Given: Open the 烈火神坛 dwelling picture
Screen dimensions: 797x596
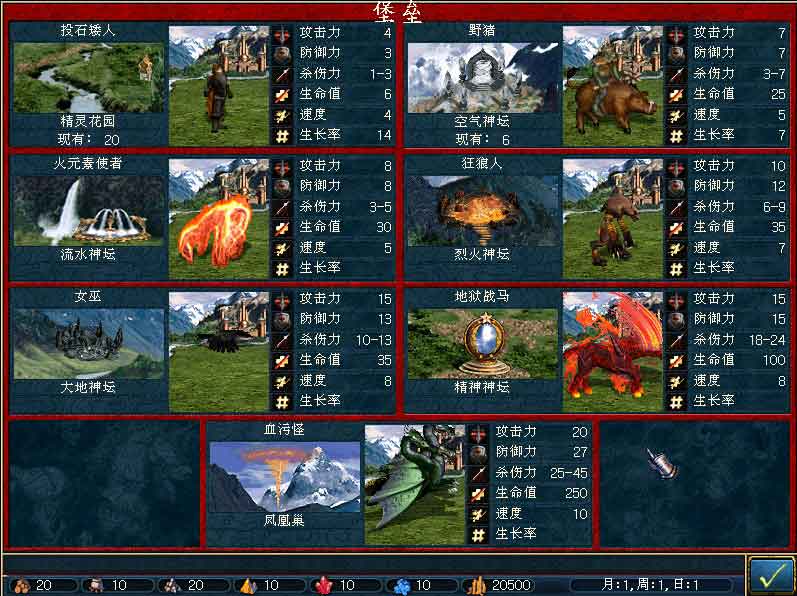Looking at the screenshot, I should (482, 211).
